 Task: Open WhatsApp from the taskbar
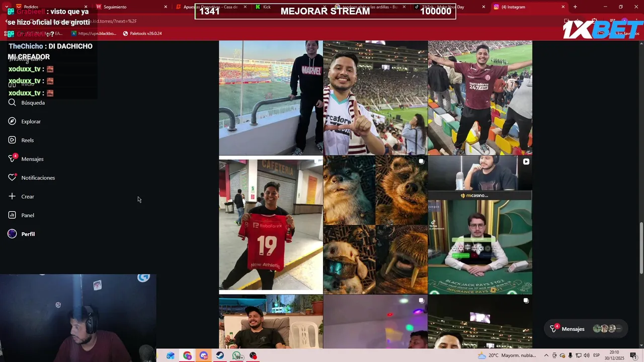[x=237, y=355]
